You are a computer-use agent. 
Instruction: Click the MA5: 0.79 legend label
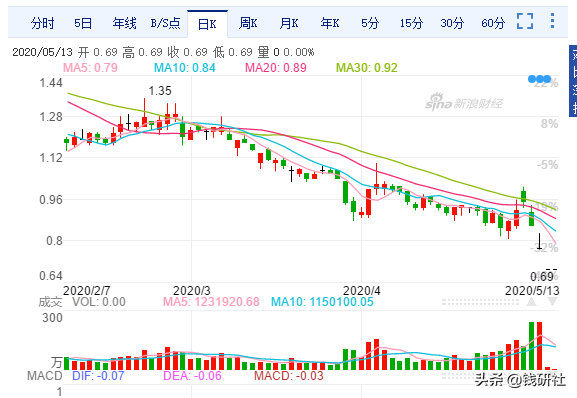tap(90, 68)
